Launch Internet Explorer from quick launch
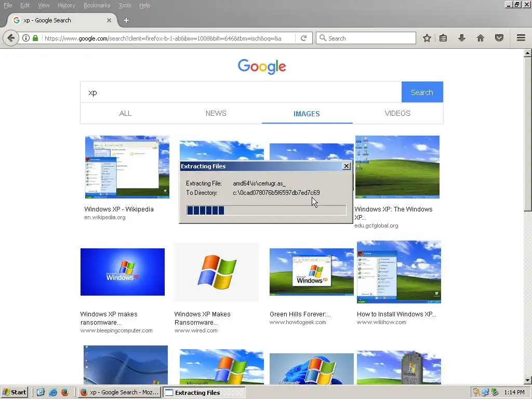Viewport: 532px width, 399px height. (53, 392)
